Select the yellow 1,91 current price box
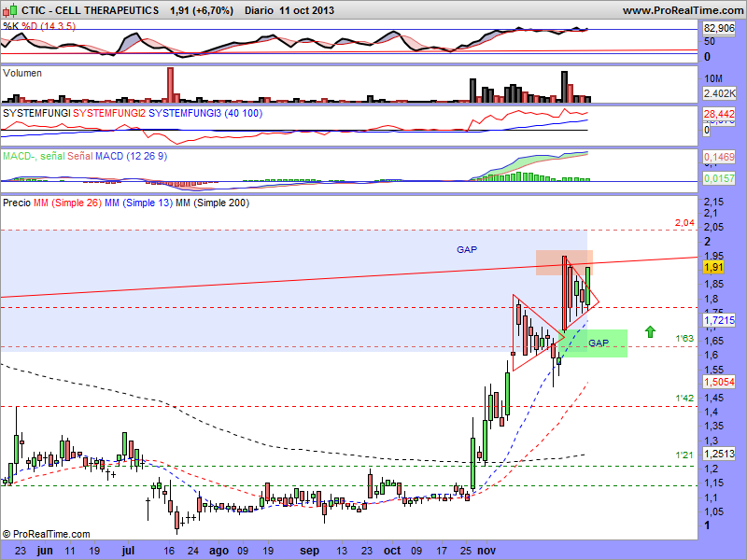 click(713, 267)
